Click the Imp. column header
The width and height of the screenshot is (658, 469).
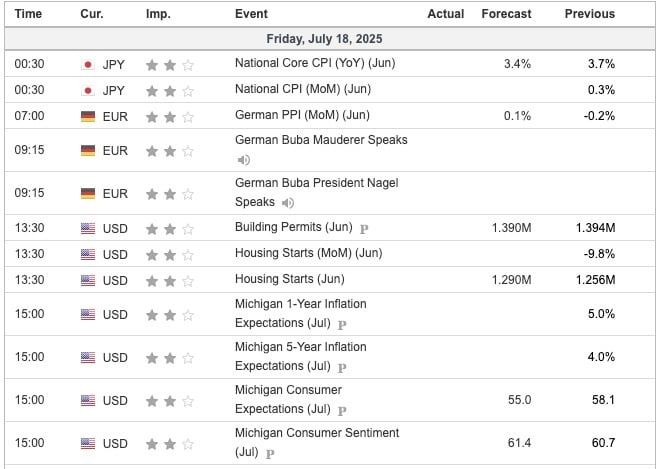[x=158, y=14]
